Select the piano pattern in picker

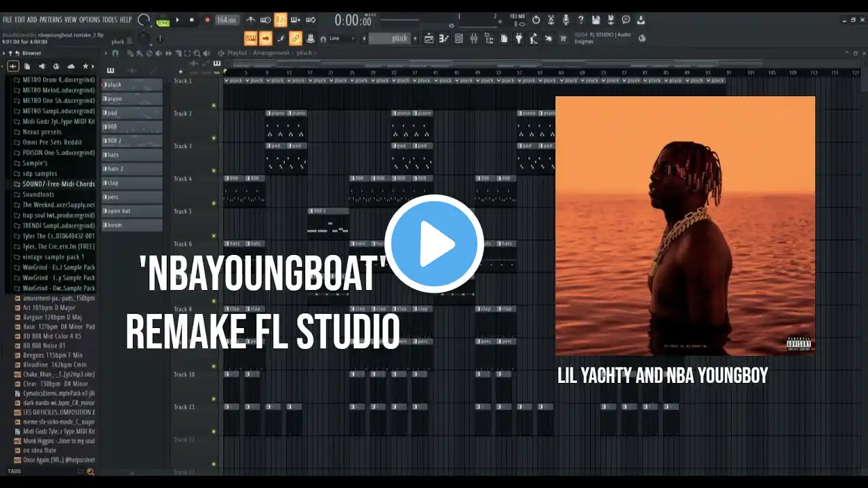(132, 99)
